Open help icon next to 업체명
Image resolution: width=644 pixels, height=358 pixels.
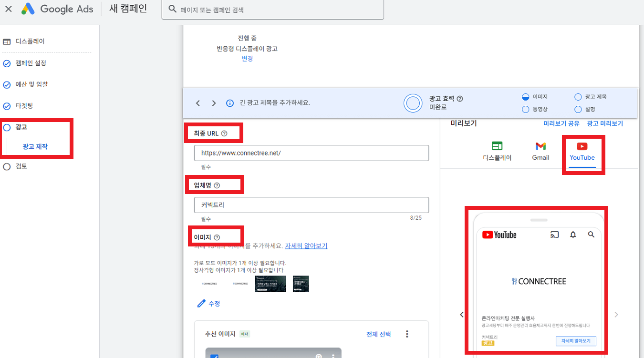tap(217, 185)
